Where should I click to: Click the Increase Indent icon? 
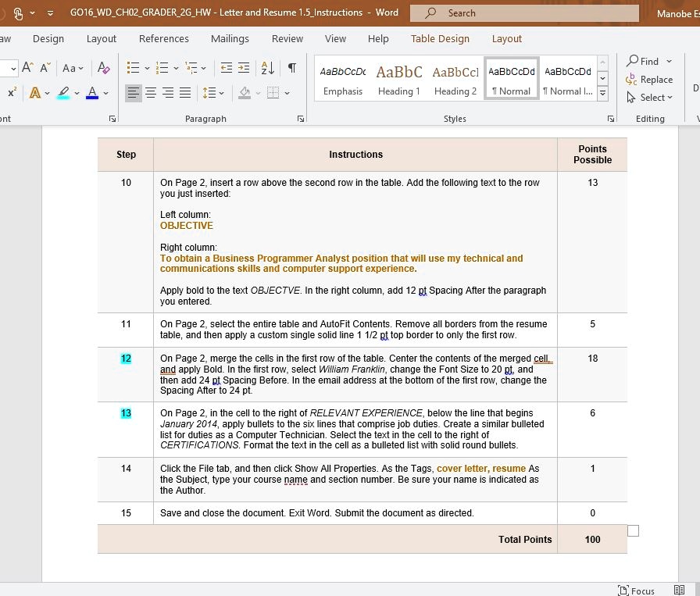[x=244, y=67]
